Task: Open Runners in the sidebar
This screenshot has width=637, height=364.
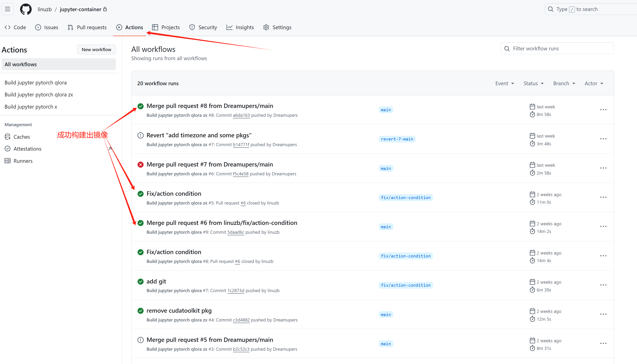Action: point(23,161)
